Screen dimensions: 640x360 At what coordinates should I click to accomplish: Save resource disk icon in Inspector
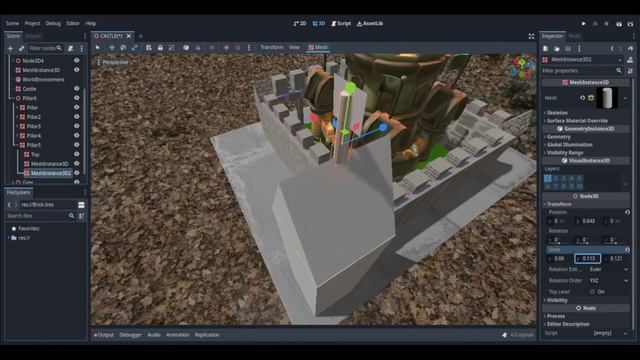[x=568, y=49]
